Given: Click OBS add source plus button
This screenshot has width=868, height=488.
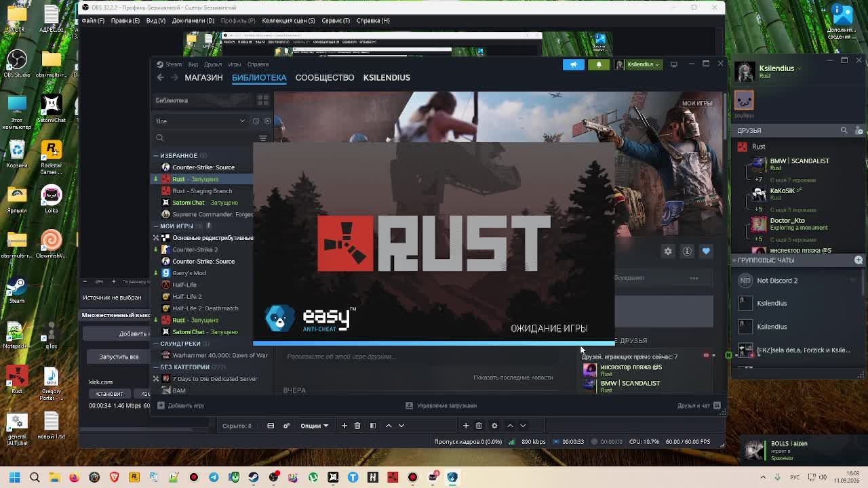Looking at the screenshot, I should (466, 426).
